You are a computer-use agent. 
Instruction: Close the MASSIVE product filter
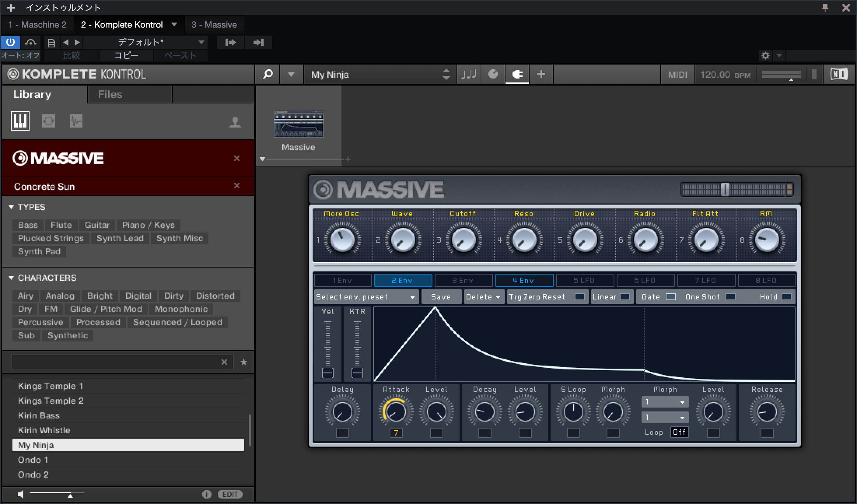(236, 158)
